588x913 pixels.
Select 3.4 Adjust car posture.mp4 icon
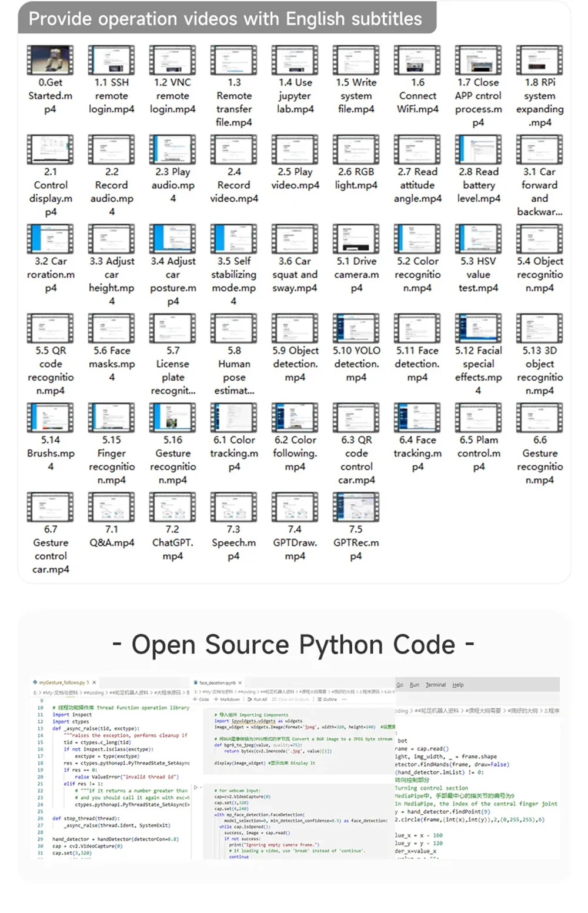173,239
